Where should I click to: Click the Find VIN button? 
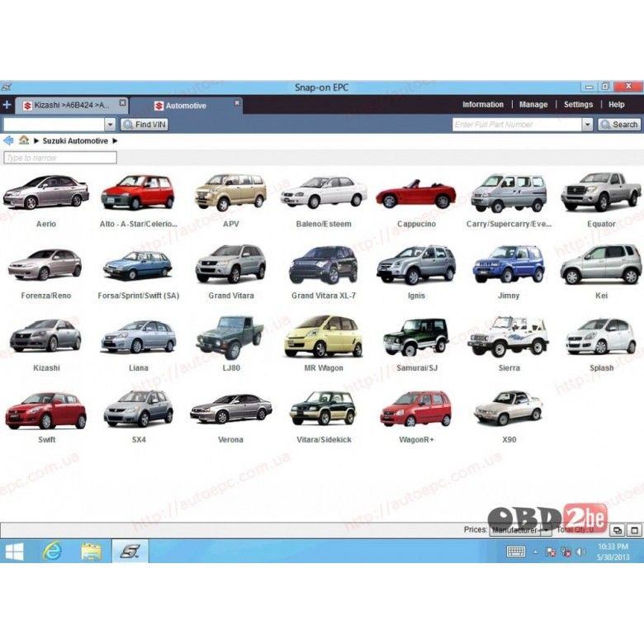(x=144, y=125)
